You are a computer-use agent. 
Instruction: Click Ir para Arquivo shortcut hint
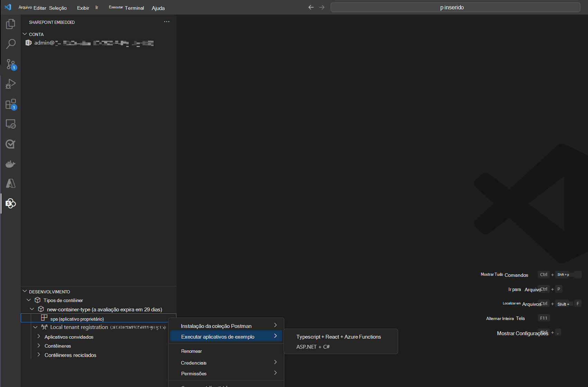(x=524, y=289)
